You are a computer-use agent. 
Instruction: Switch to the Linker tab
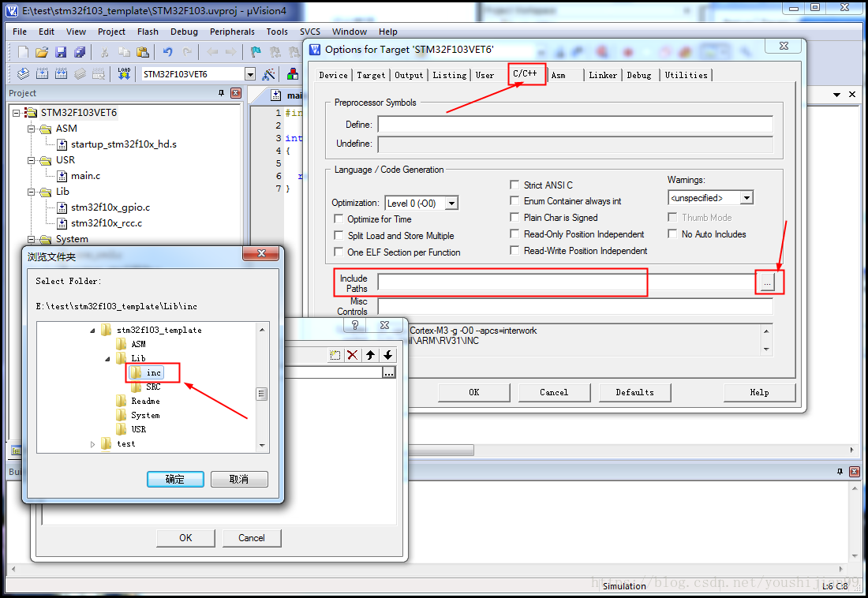(x=603, y=75)
